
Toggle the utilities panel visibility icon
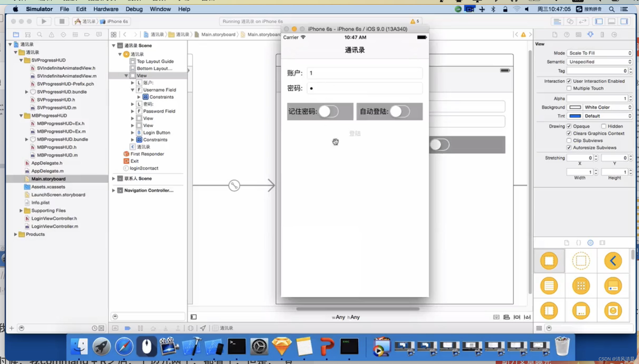click(624, 21)
